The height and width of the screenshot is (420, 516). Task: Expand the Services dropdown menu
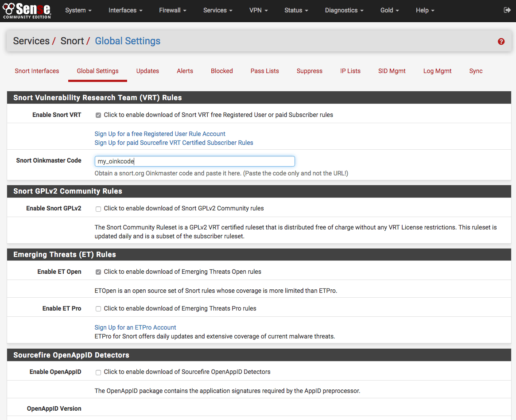[218, 10]
